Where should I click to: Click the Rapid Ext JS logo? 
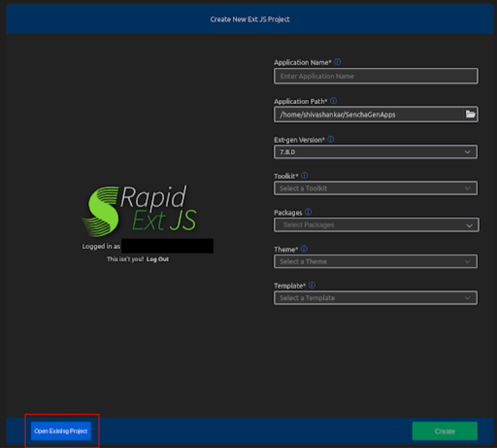pos(139,209)
